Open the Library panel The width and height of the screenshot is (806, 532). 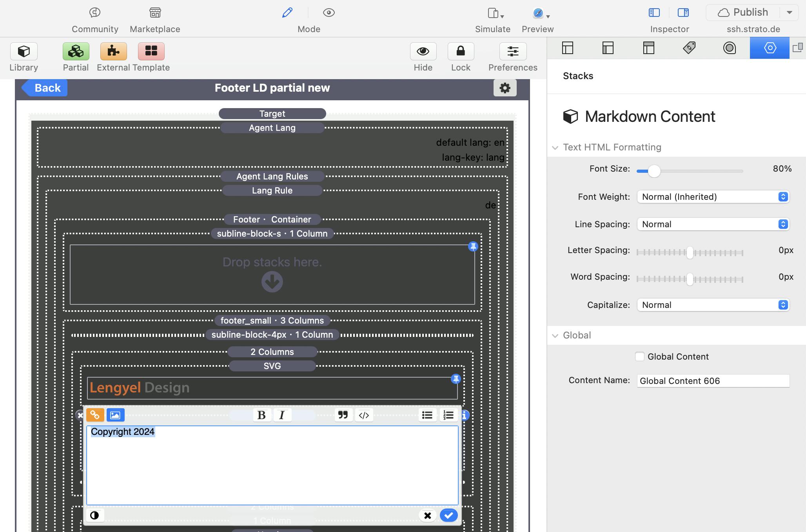tap(24, 51)
